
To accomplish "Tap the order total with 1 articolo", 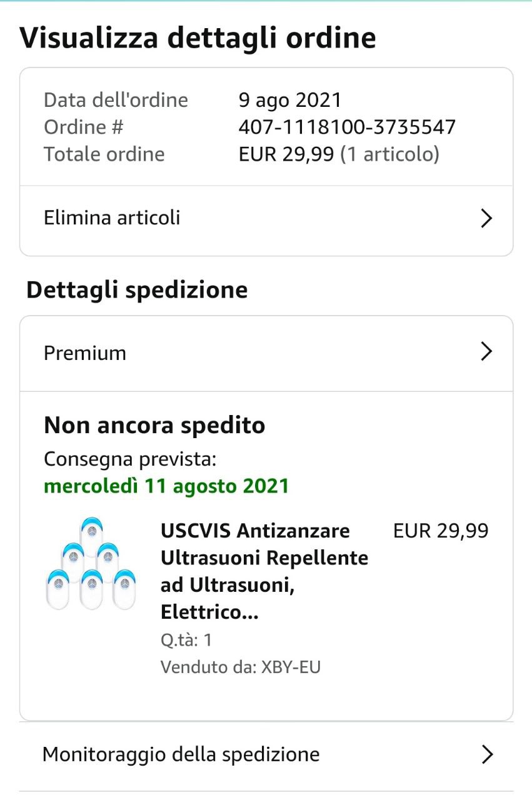I will [339, 154].
